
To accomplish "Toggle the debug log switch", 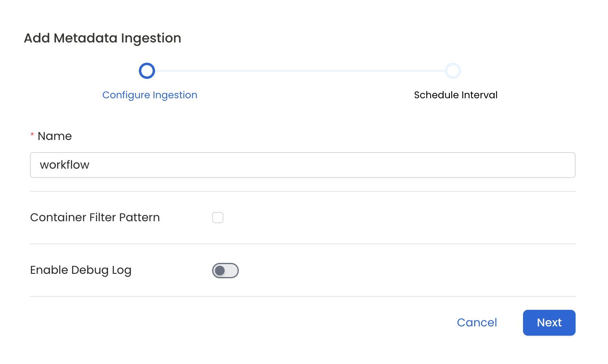I will point(225,270).
